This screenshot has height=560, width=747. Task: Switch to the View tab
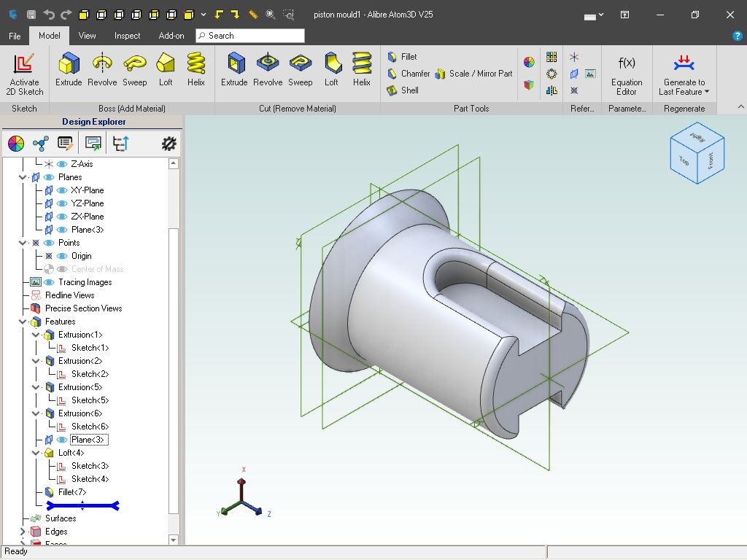(88, 36)
